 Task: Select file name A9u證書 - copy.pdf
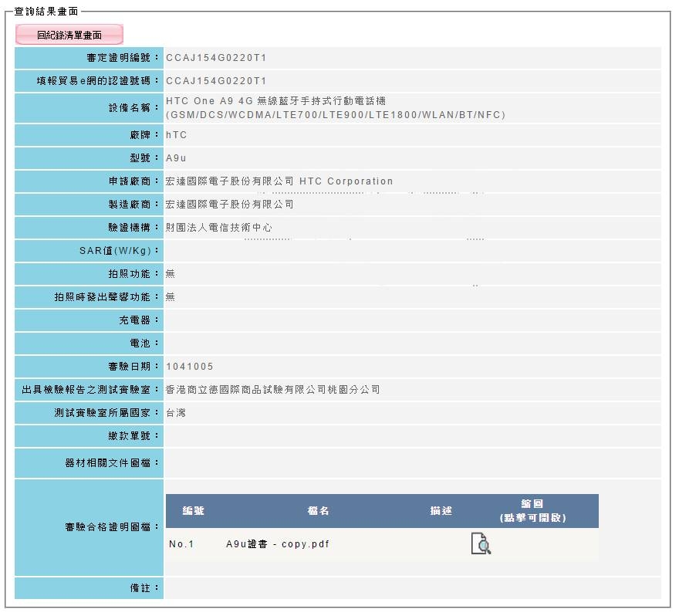[x=278, y=544]
